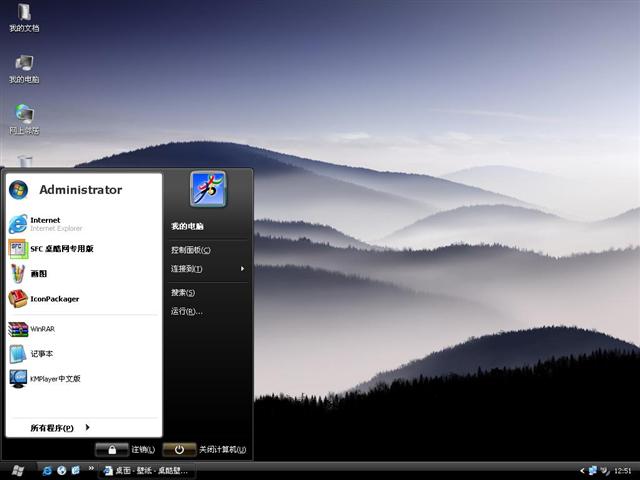Switch to 桌面 - 壁纸 taskbar window
The height and width of the screenshot is (480, 640).
(146, 471)
